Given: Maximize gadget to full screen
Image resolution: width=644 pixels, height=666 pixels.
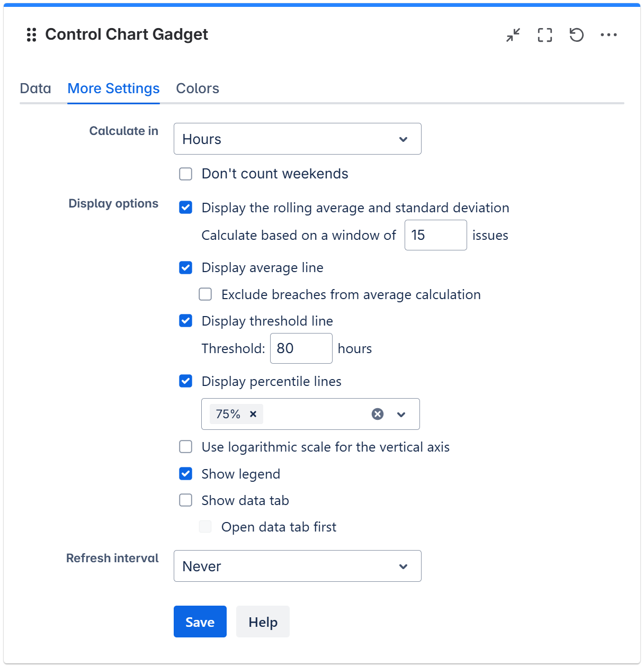Looking at the screenshot, I should [x=544, y=35].
